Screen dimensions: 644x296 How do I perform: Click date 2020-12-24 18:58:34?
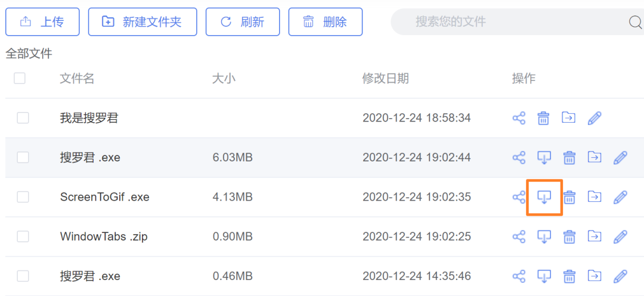417,119
